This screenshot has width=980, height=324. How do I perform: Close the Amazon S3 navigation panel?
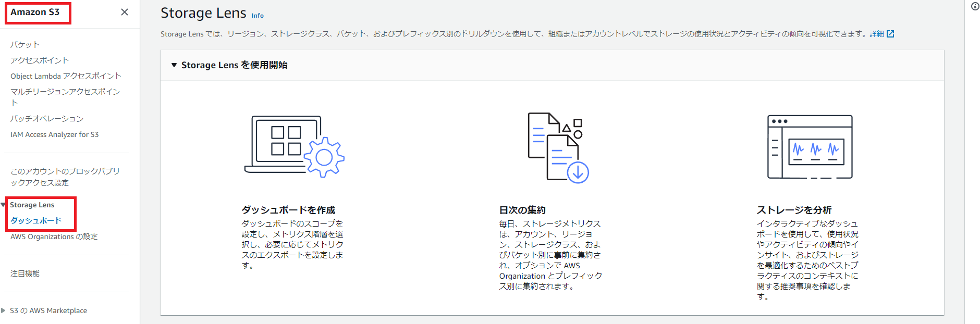point(125,12)
